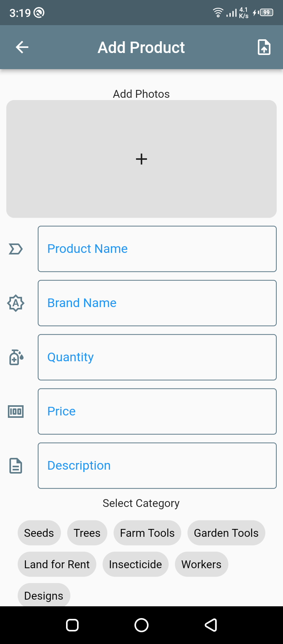Viewport: 283px width, 644px height.
Task: Select the Garden Tools category
Action: (226, 532)
